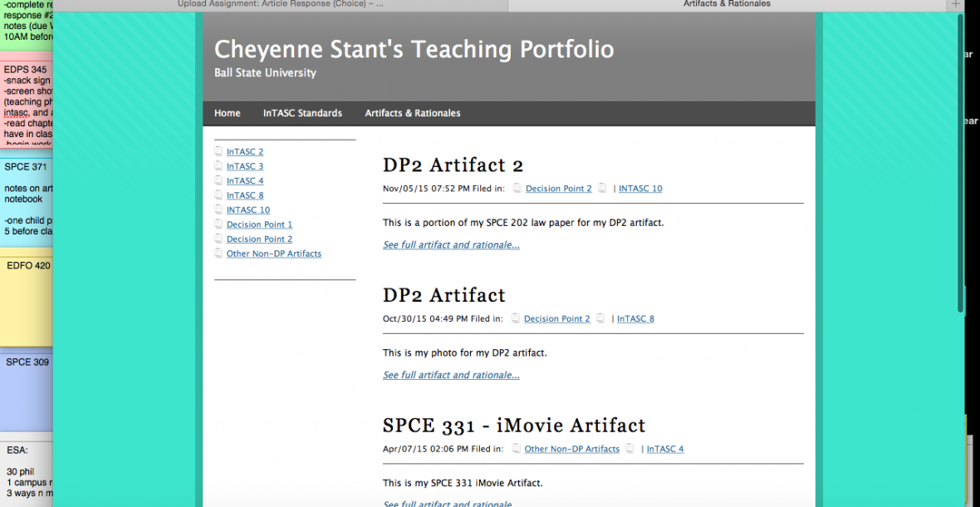
Task: Go to Home in the navigation bar
Action: tap(227, 113)
